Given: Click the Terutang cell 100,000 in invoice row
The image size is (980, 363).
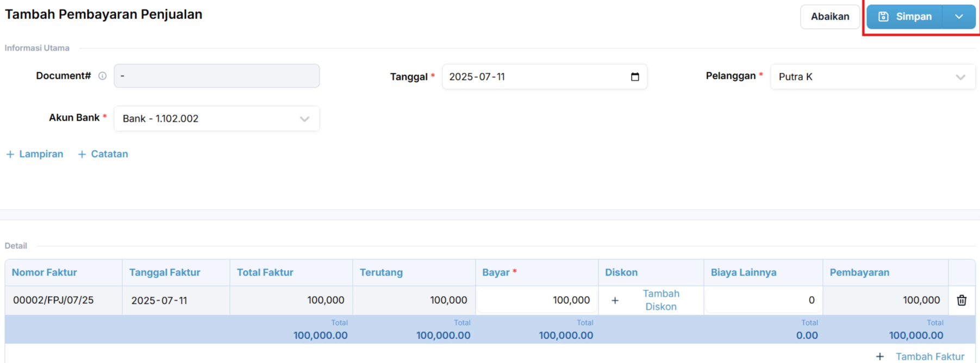Looking at the screenshot, I should [414, 300].
